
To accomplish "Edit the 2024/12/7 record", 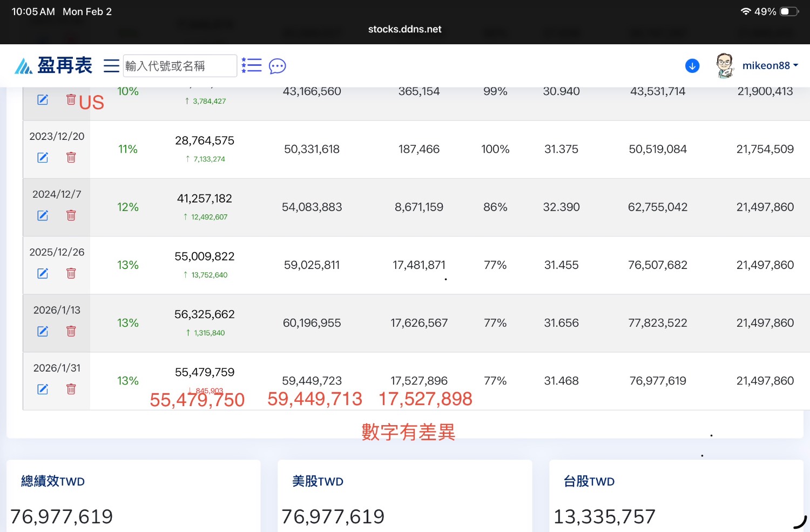I will coord(43,216).
